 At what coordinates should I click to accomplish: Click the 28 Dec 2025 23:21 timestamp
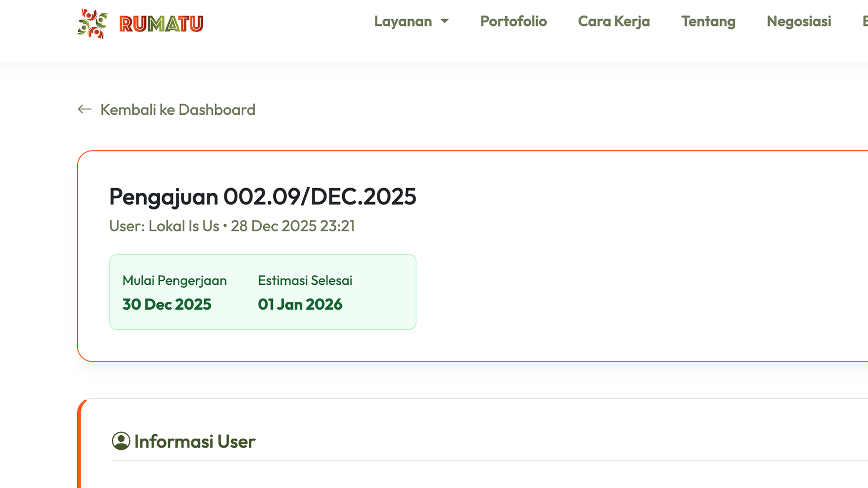tap(292, 226)
